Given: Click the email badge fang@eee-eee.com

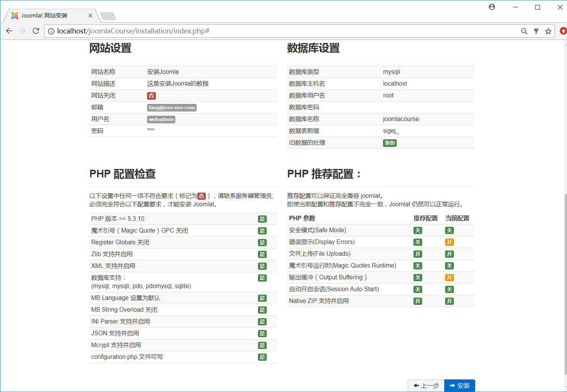Looking at the screenshot, I should pyautogui.click(x=172, y=108).
